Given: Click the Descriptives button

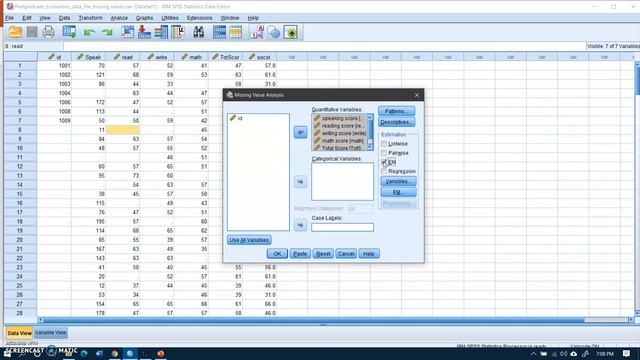Looking at the screenshot, I should [x=397, y=122].
